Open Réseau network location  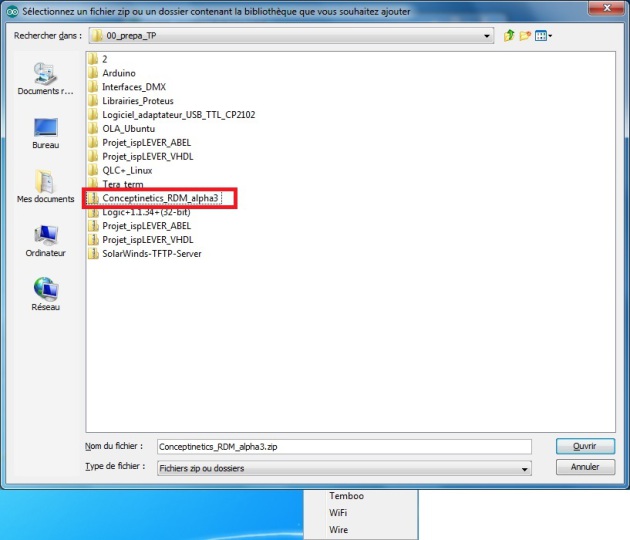[x=46, y=295]
